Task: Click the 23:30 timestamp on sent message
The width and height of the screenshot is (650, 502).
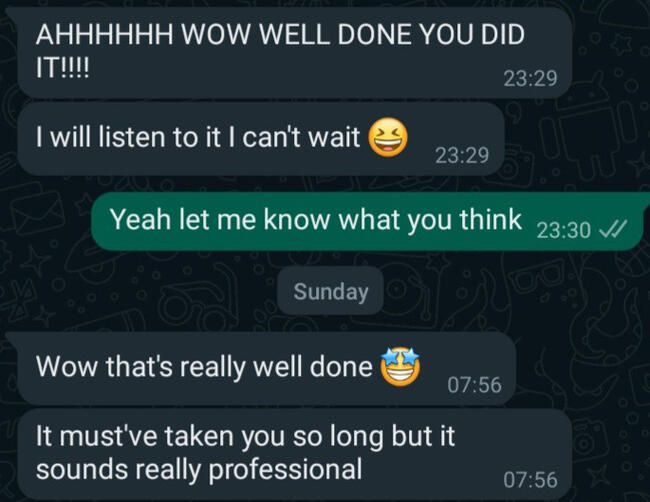Action: [x=563, y=230]
